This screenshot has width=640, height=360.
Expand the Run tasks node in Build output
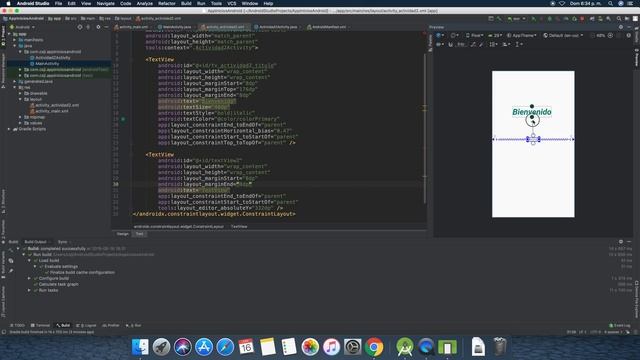point(29,290)
